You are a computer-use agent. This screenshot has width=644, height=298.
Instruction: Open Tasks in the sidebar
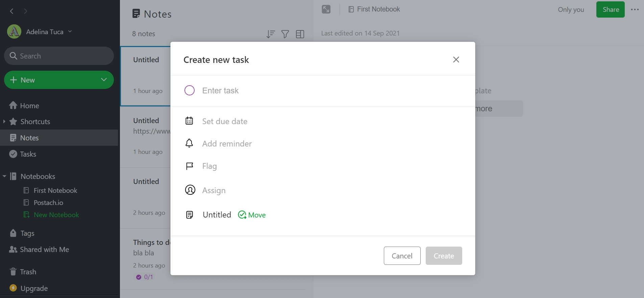28,154
